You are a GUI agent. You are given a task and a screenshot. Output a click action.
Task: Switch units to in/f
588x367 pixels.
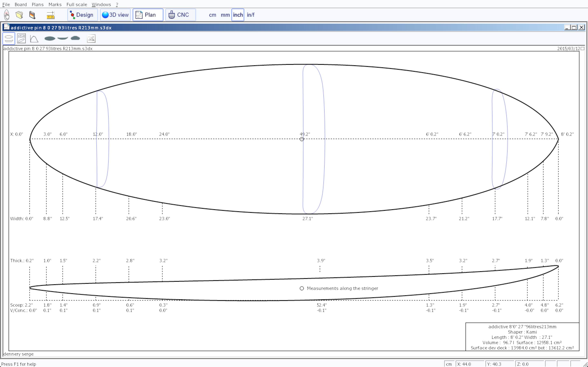(251, 15)
